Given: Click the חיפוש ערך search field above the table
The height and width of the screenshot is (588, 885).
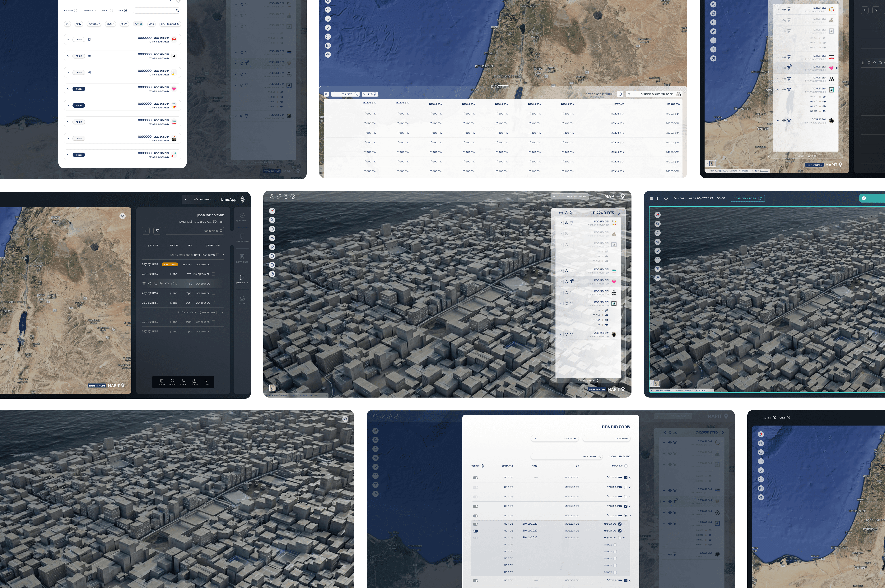Looking at the screenshot, I should (x=345, y=94).
